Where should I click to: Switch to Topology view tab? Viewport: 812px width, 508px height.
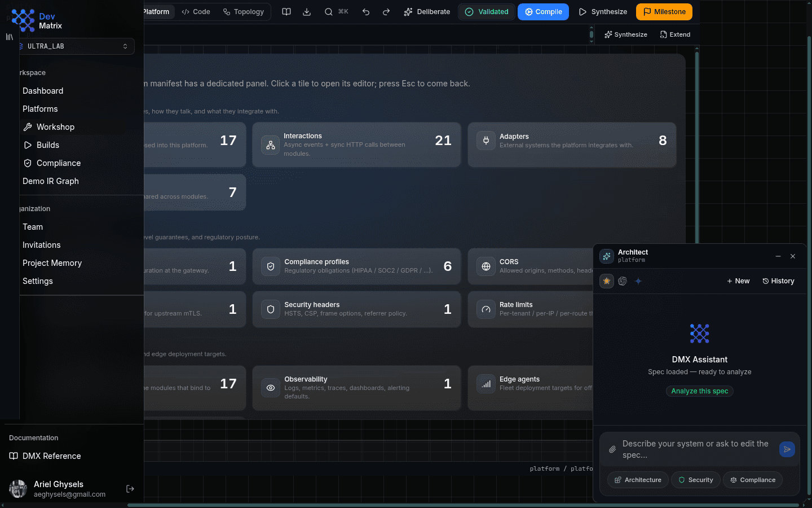click(244, 12)
